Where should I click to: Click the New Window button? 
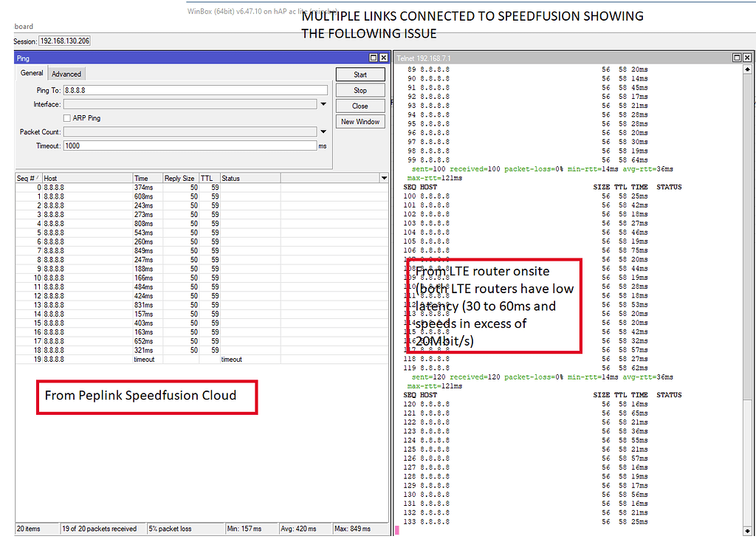point(360,121)
